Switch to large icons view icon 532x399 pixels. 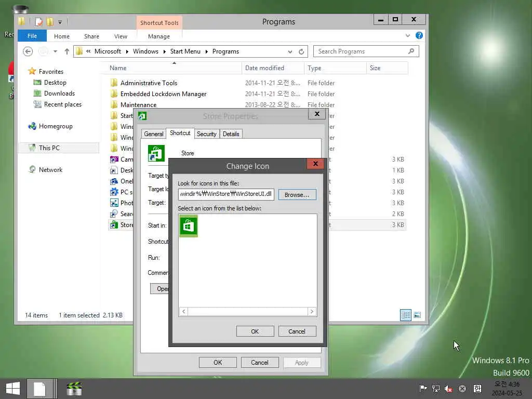coord(417,315)
